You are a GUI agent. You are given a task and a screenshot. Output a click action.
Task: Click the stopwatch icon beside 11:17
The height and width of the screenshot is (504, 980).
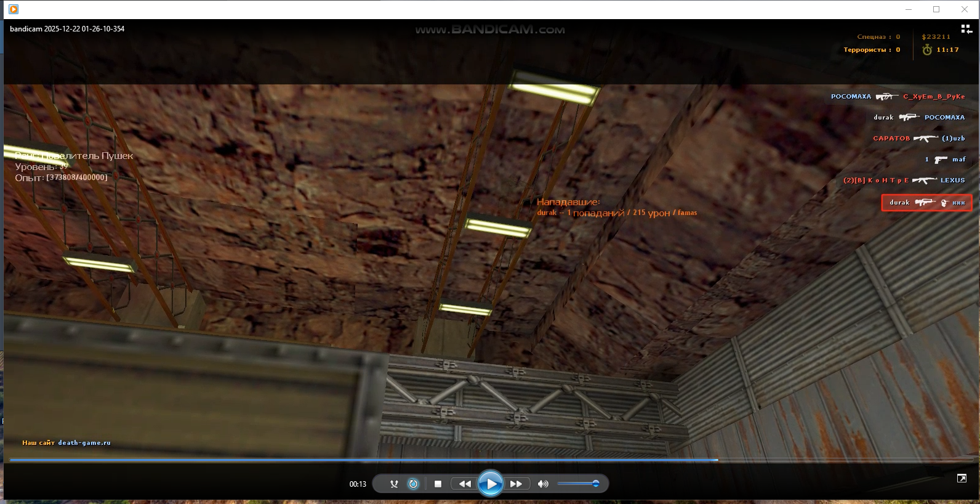[927, 50]
